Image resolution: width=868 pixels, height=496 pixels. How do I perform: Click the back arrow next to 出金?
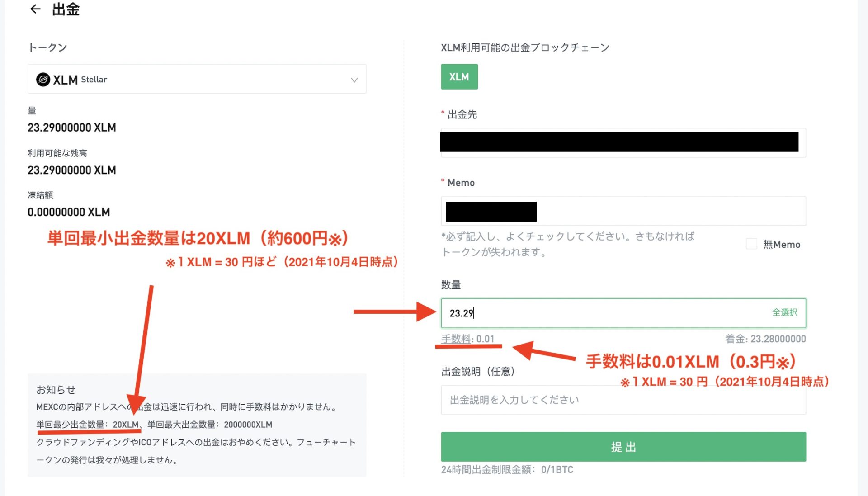[x=35, y=9]
